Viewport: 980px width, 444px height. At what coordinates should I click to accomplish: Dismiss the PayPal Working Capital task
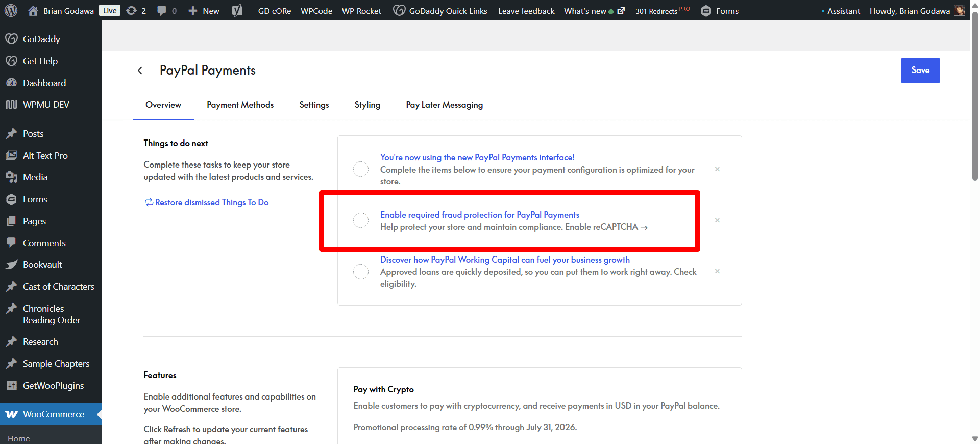(717, 271)
